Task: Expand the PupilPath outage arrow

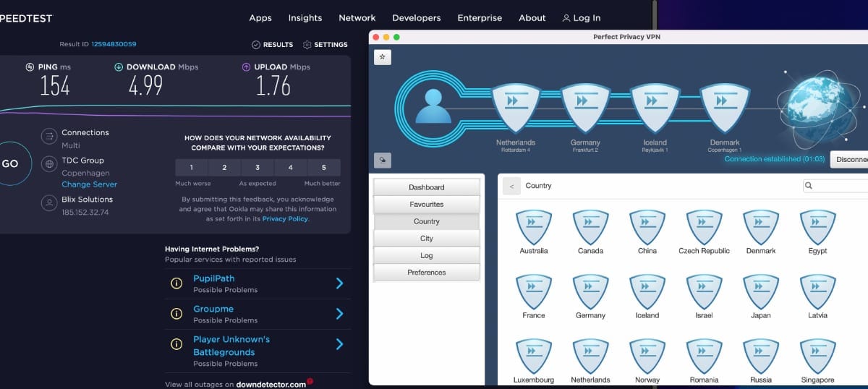Action: click(x=339, y=283)
